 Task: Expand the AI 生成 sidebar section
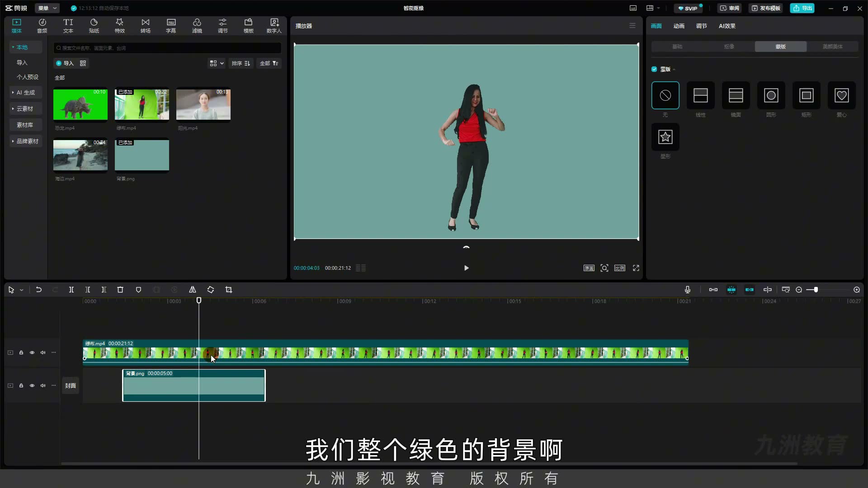tap(26, 92)
